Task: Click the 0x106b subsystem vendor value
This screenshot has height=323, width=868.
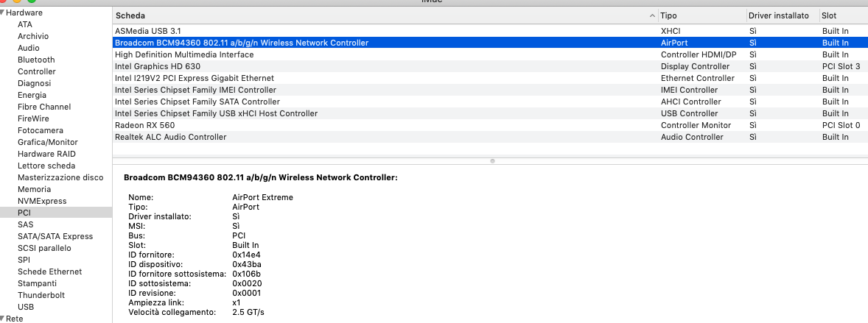Action: (x=247, y=274)
